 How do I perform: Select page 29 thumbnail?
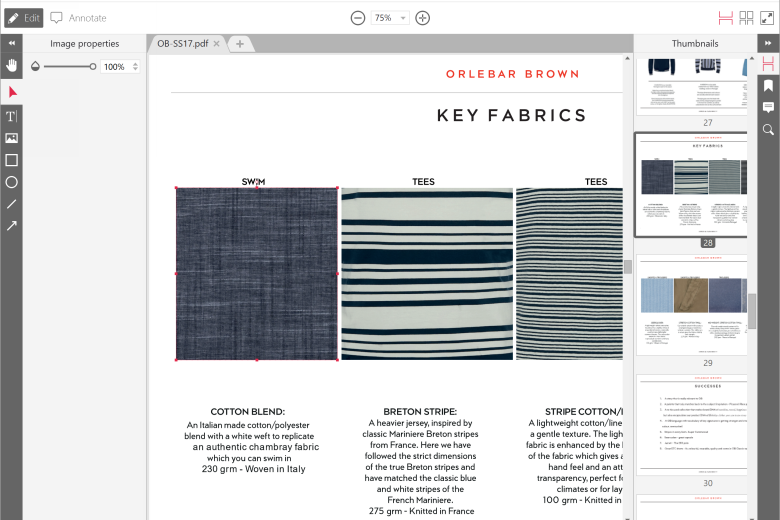(692, 305)
